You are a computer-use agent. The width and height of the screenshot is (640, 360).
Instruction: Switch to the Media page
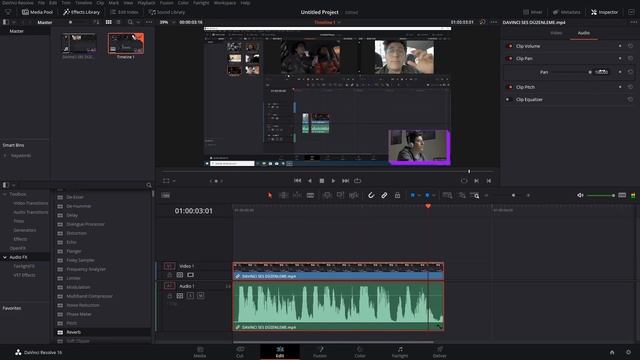coord(200,352)
